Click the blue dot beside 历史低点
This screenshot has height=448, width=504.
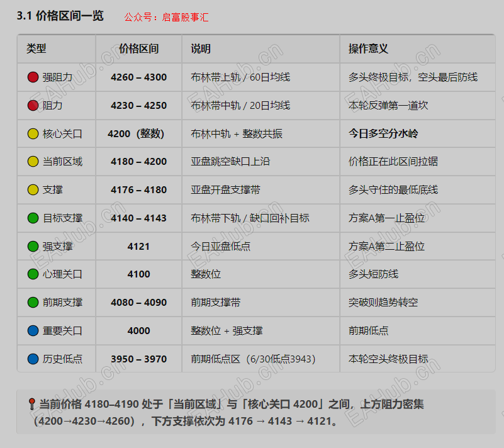tap(33, 359)
